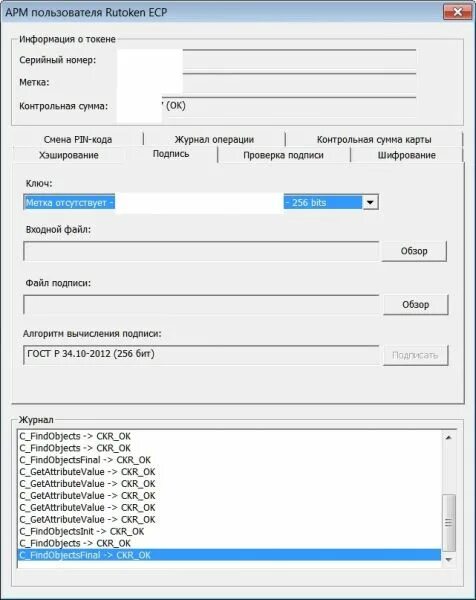This screenshot has height=600, width=476.
Task: Close the Rutoken ECP window
Action: tap(457, 12)
